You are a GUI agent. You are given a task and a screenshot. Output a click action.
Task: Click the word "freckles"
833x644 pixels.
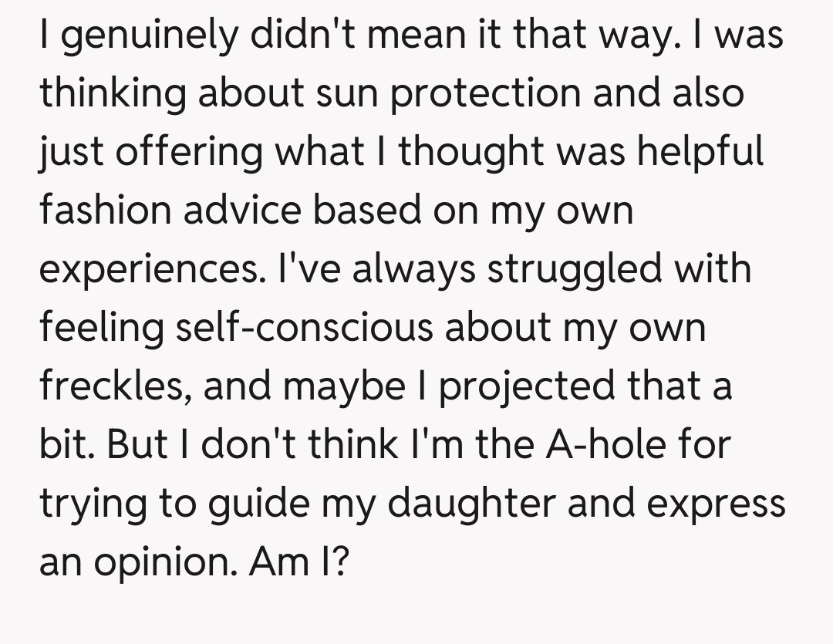tap(113, 385)
